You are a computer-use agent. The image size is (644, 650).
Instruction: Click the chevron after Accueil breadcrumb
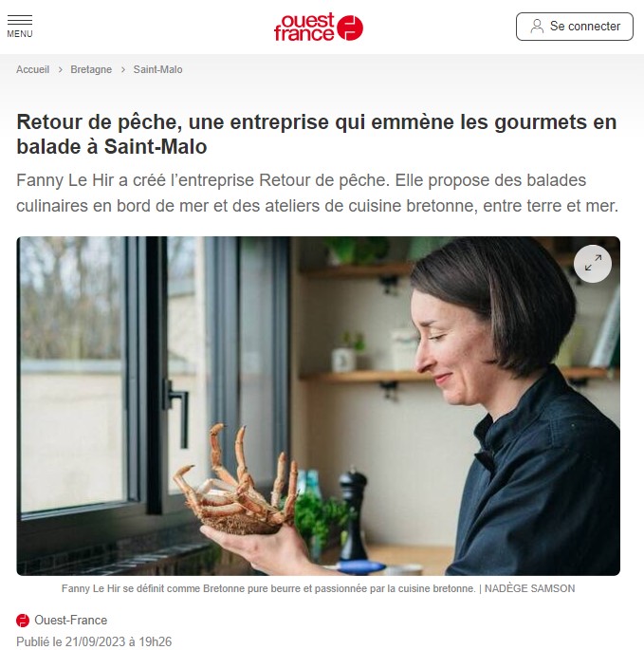[61, 69]
